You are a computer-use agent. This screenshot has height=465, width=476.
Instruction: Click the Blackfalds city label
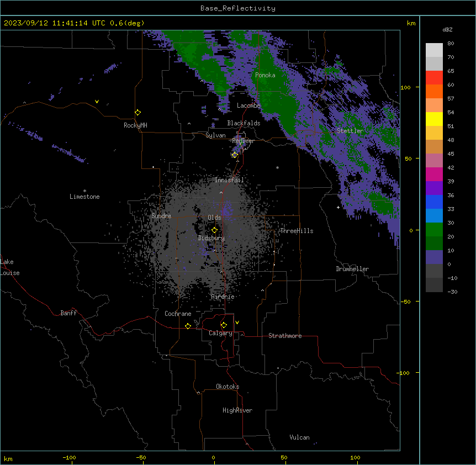coord(244,123)
